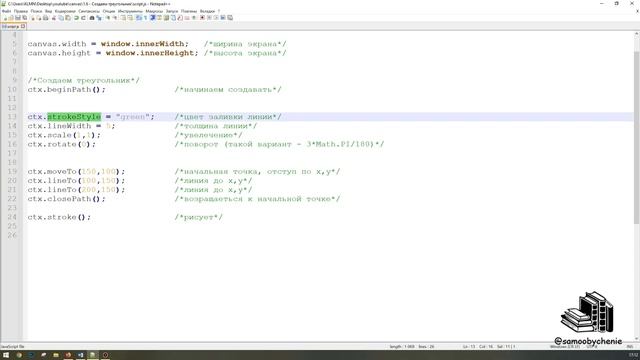640x360 pixels.
Task: Click the Zoom In toolbar icon
Action: (108, 18)
